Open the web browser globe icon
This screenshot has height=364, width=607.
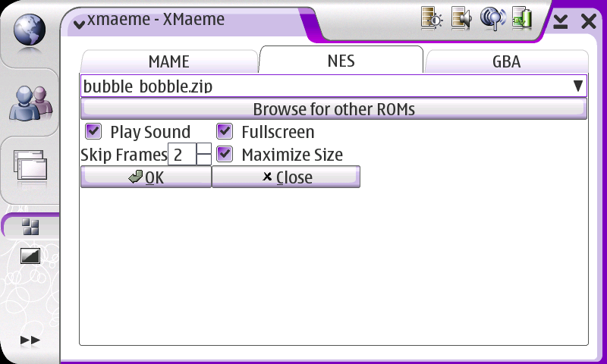(30, 30)
